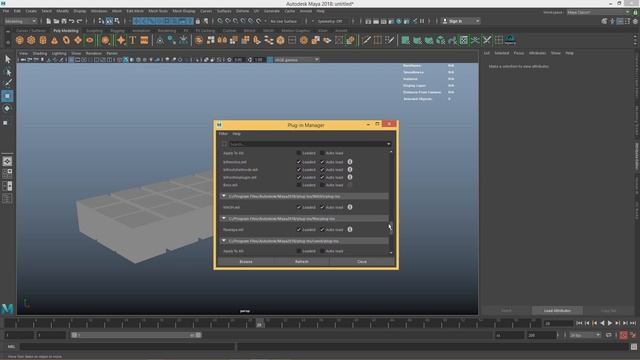The width and height of the screenshot is (640, 360).
Task: Click the Open Scene folder icon
Action: tap(56, 21)
